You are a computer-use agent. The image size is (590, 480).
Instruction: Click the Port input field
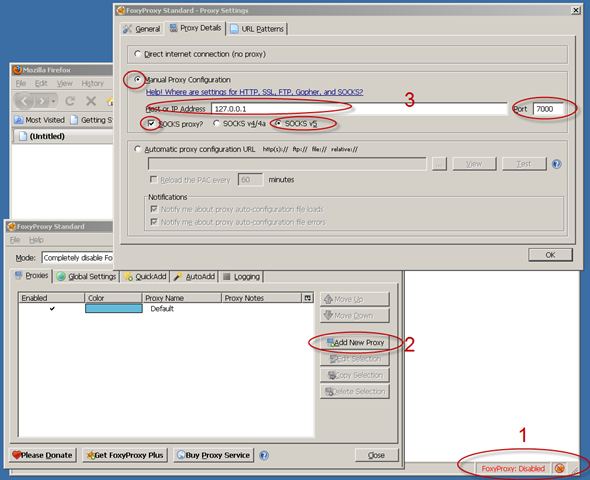pyautogui.click(x=548, y=109)
